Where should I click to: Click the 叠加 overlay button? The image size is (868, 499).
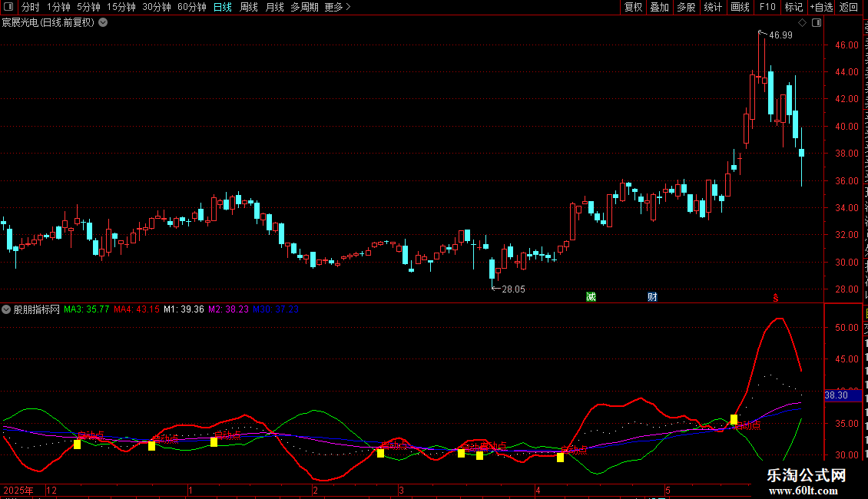click(659, 7)
